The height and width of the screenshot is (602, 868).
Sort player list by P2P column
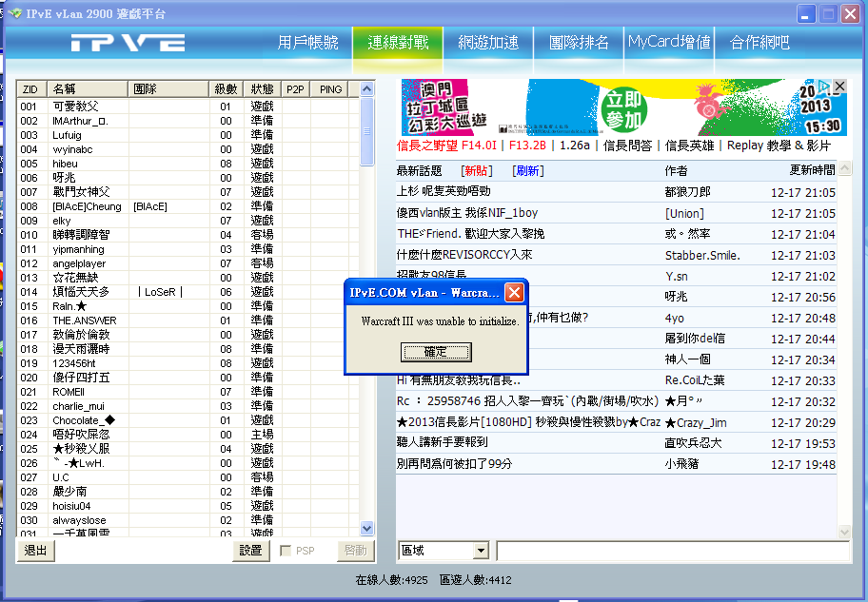(x=296, y=89)
